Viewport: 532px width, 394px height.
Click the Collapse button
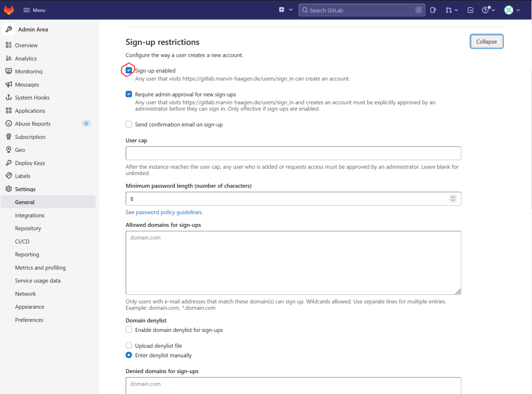(486, 41)
